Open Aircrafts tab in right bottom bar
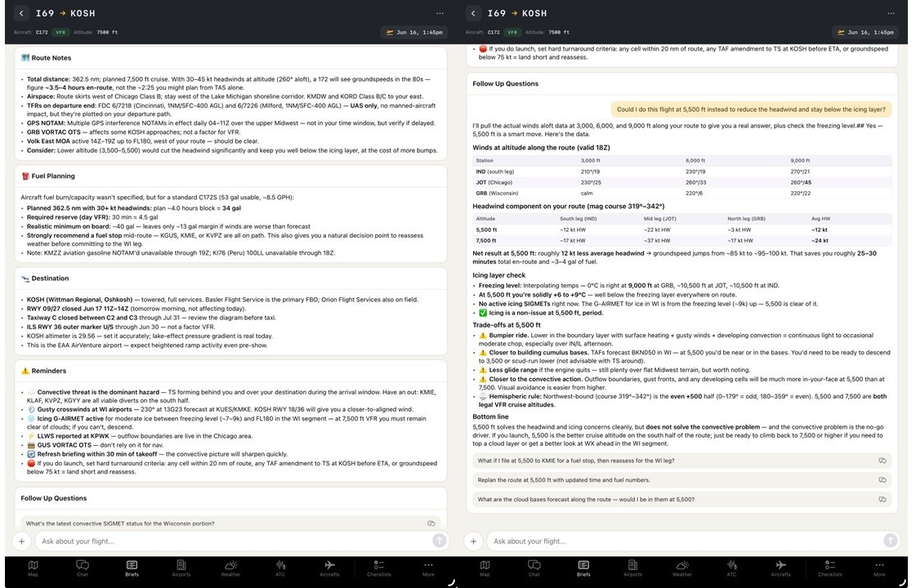The image size is (916, 588). pyautogui.click(x=780, y=568)
